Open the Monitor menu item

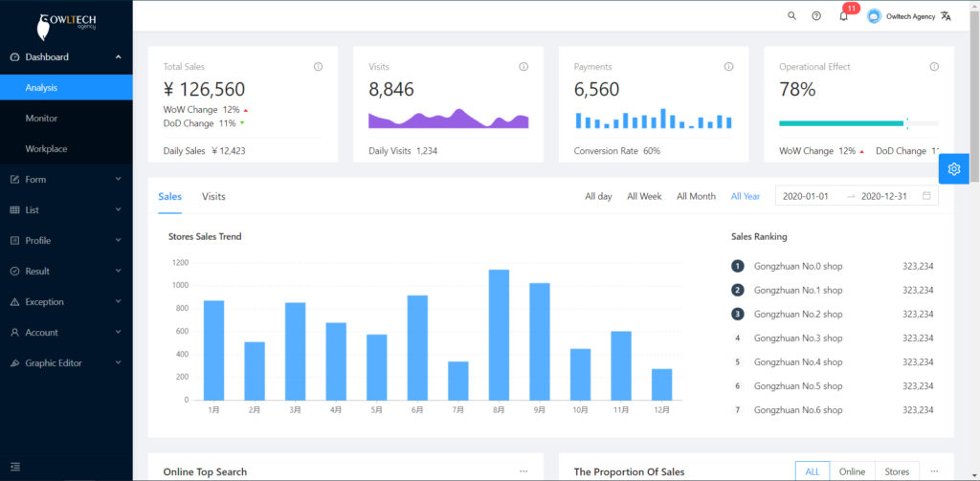tap(66, 118)
